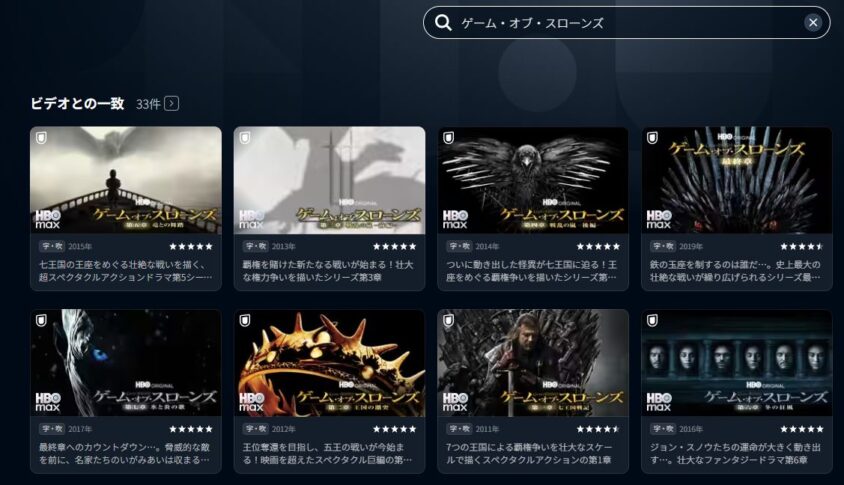Open the 2015 season five thumbnail

126,180
